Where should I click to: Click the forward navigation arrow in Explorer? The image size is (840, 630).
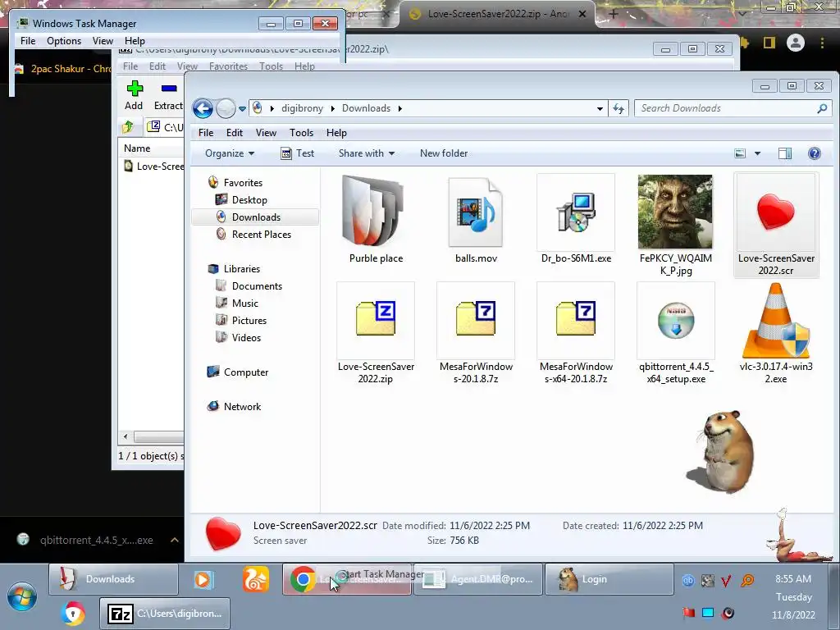226,109
